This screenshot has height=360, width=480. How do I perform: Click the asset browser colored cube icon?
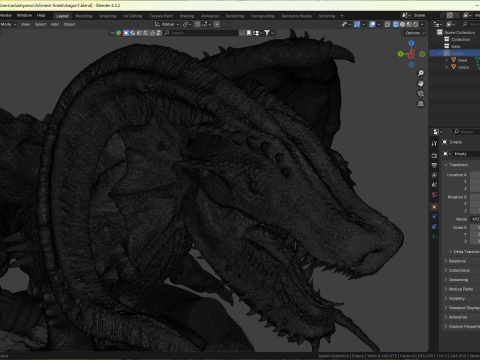tap(118, 33)
